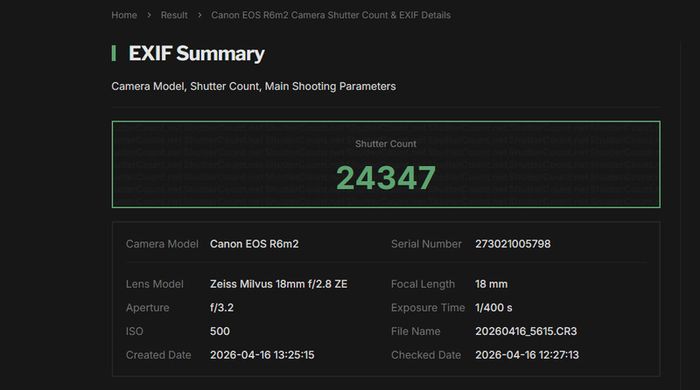Click the f/3.2 aperture value

tap(222, 308)
